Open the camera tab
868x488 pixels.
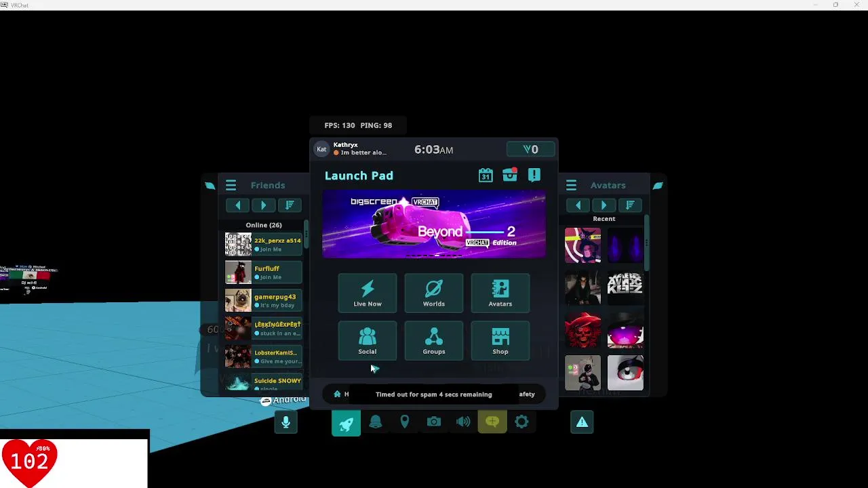433,422
